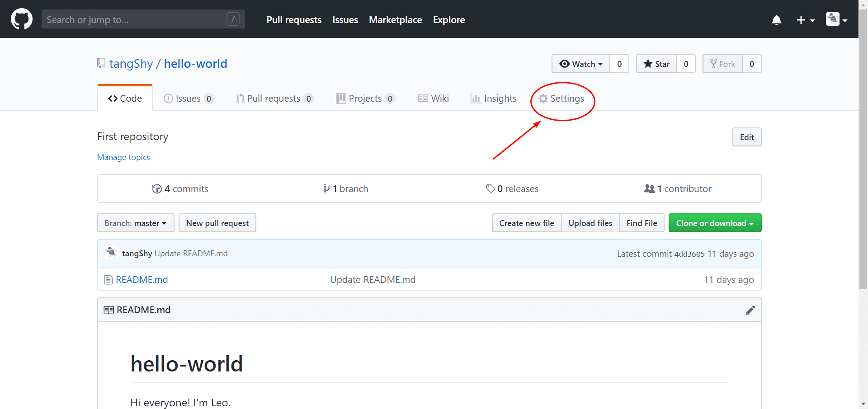Click the Find File button
The height and width of the screenshot is (409, 868).
click(x=642, y=223)
